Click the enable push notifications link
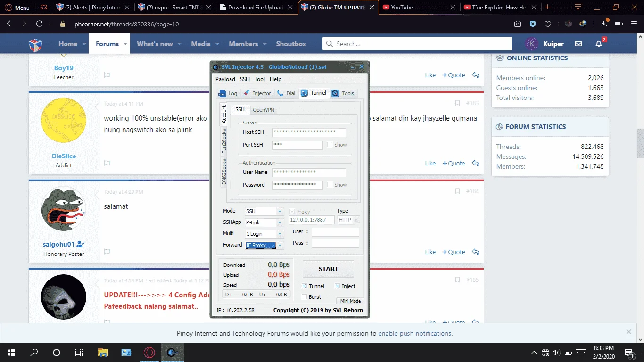The width and height of the screenshot is (644, 362). (x=415, y=333)
